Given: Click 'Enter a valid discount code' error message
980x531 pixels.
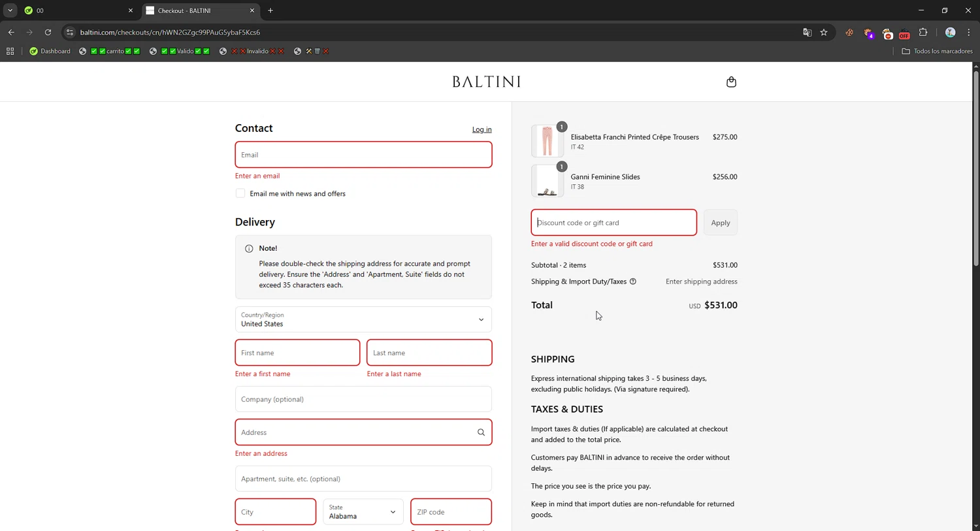Looking at the screenshot, I should coord(592,244).
